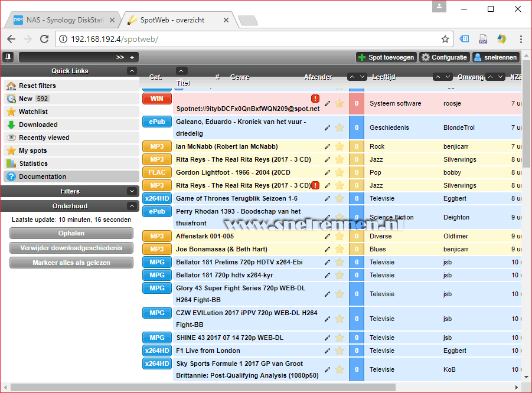Click the pencil icon on F1 Live from London row

click(x=327, y=351)
